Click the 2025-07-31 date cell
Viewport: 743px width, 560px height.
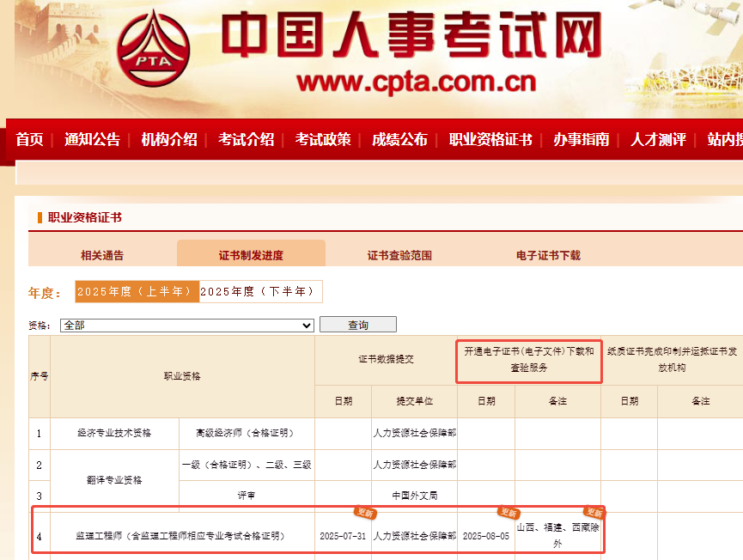pos(343,536)
